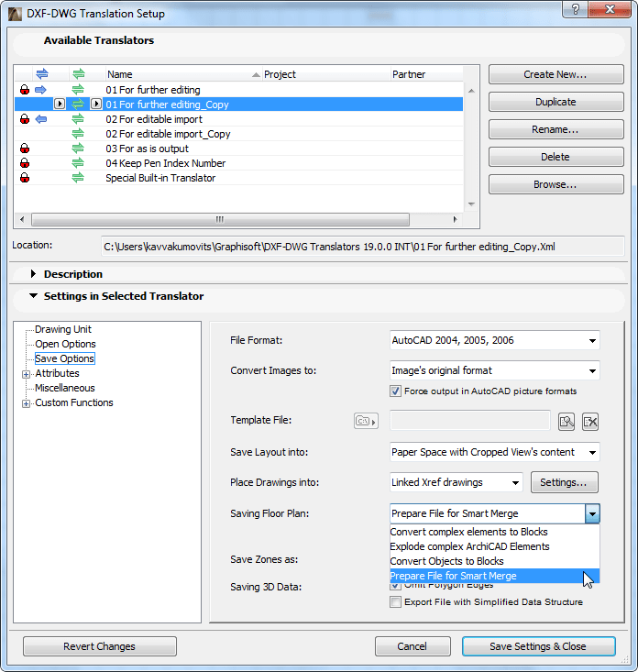Screen dimensions: 638x672
Task: Click lock icon of 01 For further editing
Action: [x=25, y=90]
